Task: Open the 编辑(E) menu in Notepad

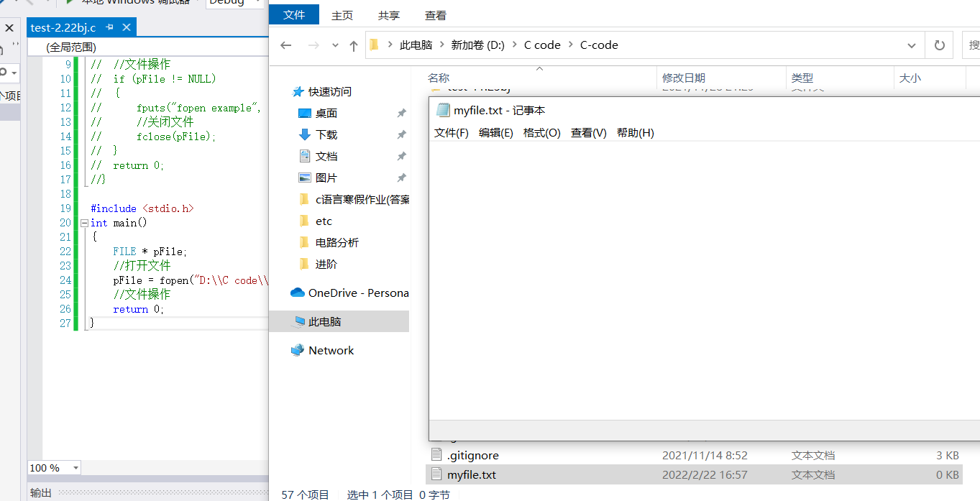Action: point(496,133)
